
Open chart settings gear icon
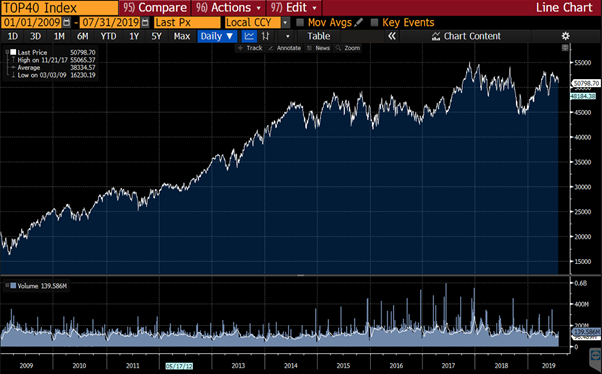pos(565,36)
